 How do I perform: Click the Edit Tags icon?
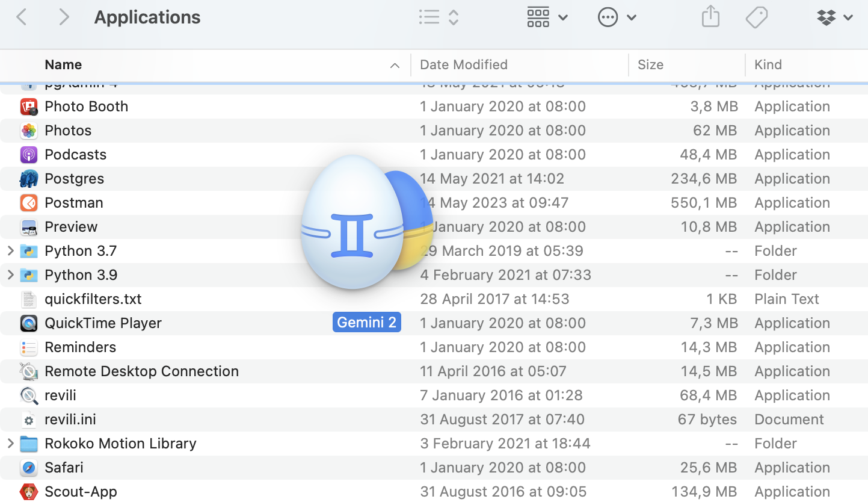tap(756, 17)
